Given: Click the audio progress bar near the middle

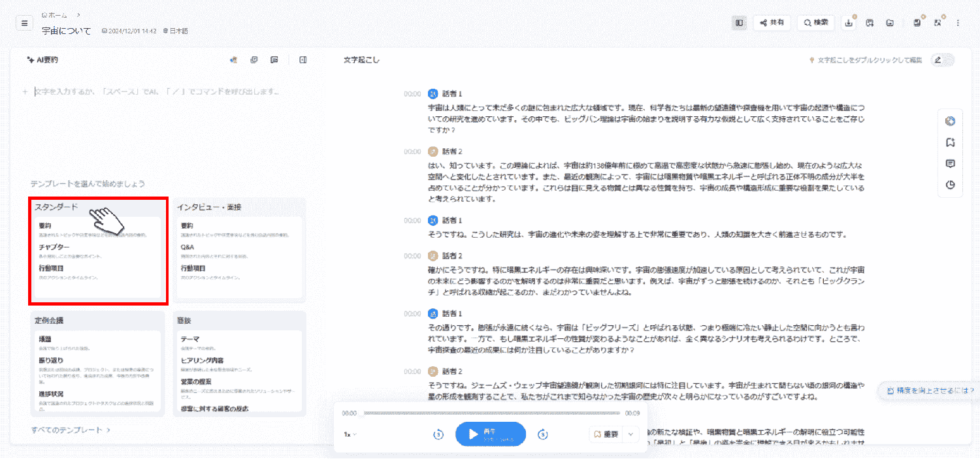Looking at the screenshot, I should pyautogui.click(x=491, y=413).
